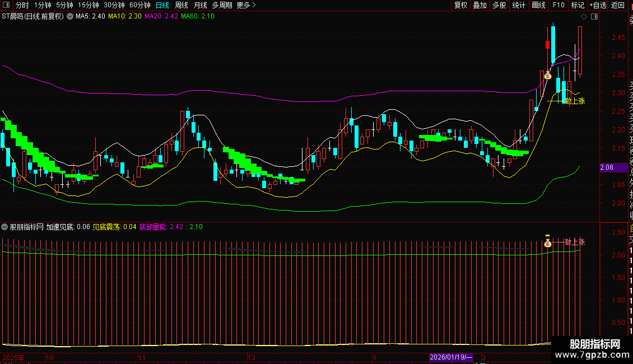Click the MA5: 2.40 label
Viewport: 633px width, 364px height.
(90, 17)
